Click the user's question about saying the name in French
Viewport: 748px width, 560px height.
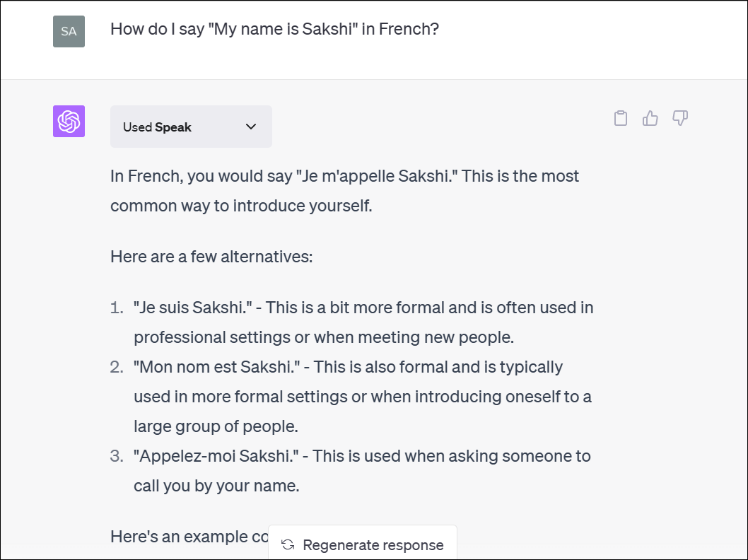[275, 30]
